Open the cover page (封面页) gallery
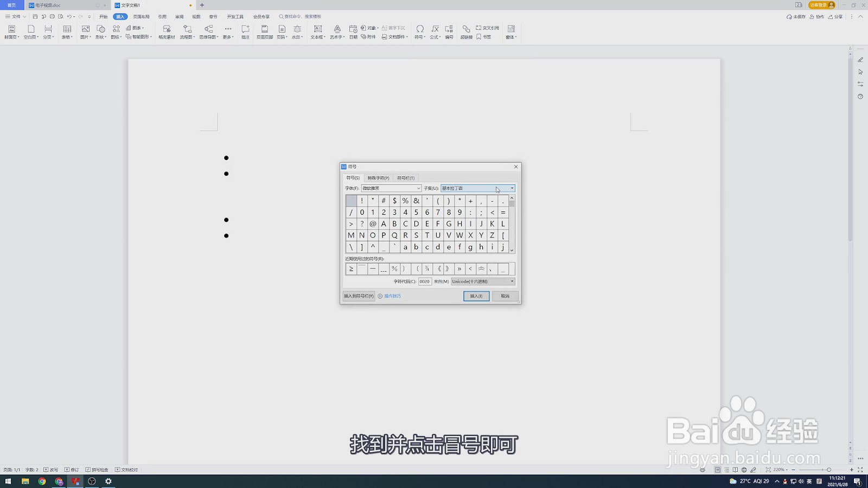 point(11,32)
